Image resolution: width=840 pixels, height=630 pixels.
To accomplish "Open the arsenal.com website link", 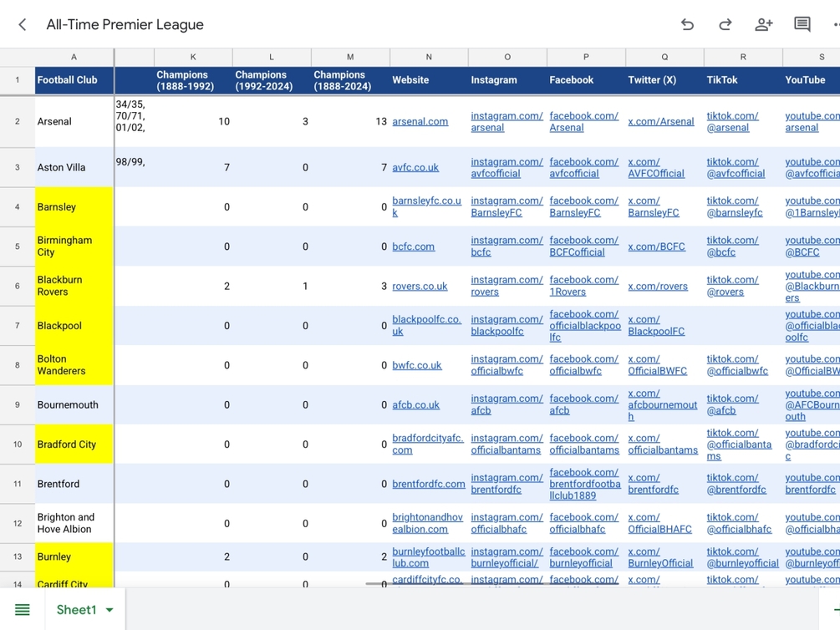I will [x=420, y=122].
